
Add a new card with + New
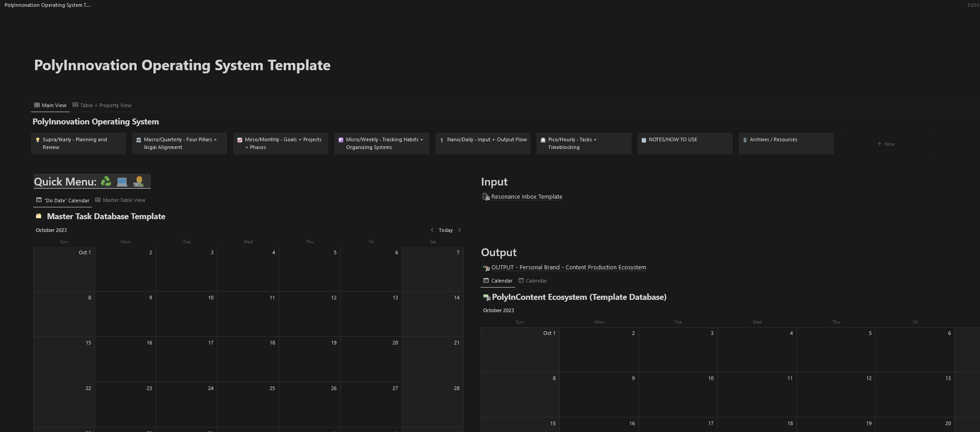tap(886, 144)
